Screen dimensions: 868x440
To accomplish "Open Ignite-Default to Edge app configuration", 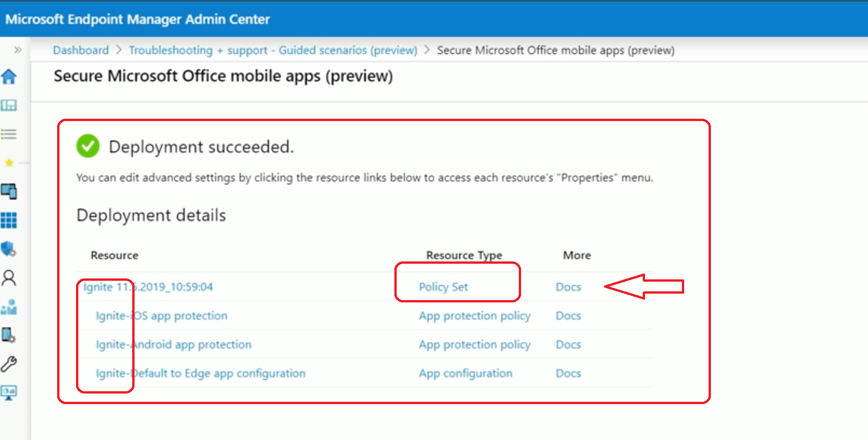I will coord(200,373).
